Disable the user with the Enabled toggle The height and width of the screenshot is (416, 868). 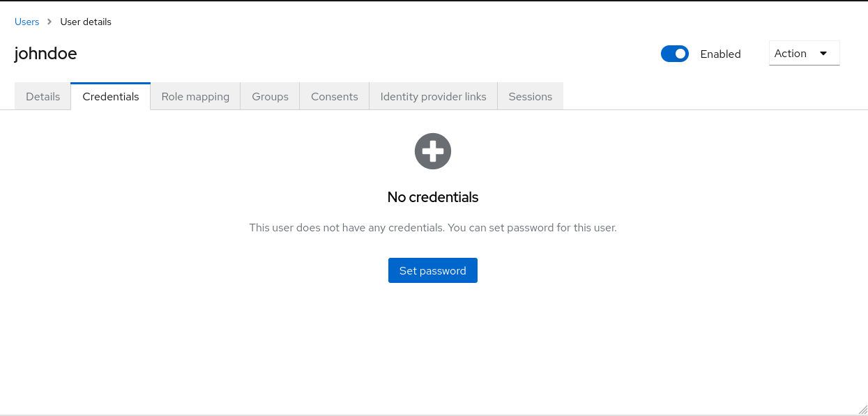(674, 53)
